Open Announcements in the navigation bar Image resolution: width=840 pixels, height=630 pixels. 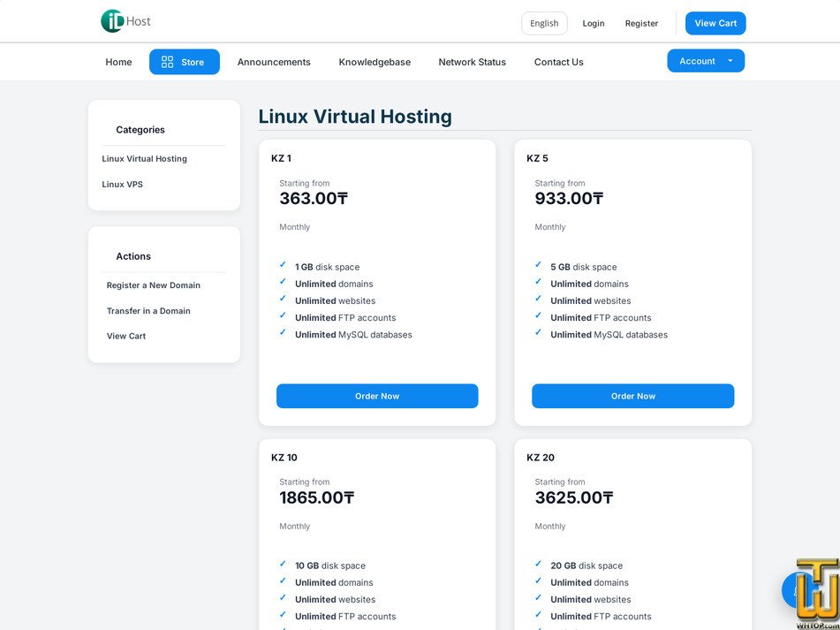coord(274,62)
